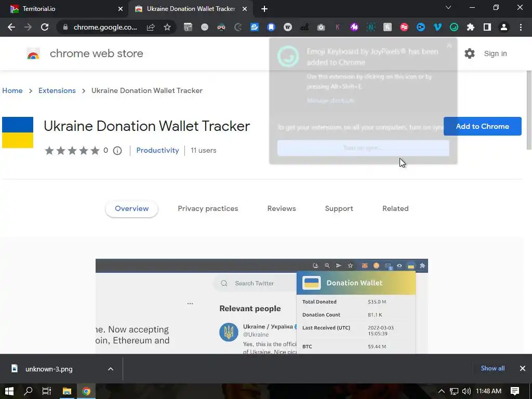Open a new browser tab
The width and height of the screenshot is (532, 399).
(264, 9)
